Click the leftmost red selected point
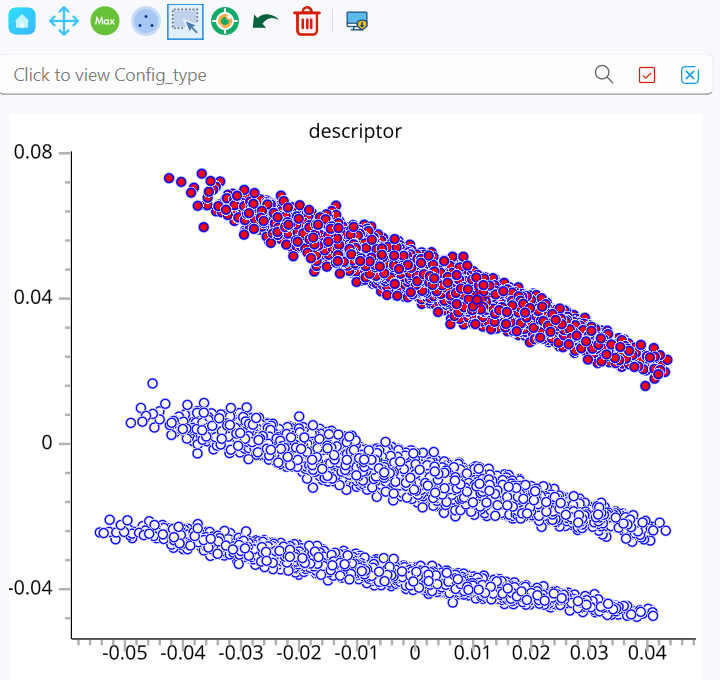The width and height of the screenshot is (720, 680). [169, 178]
